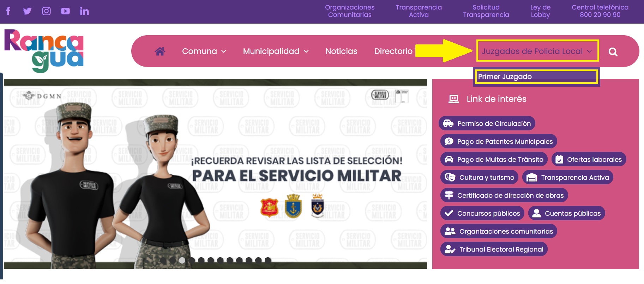Click the car icon for Permiso de Circulación
Screen dimensions: 644x284
[448, 123]
